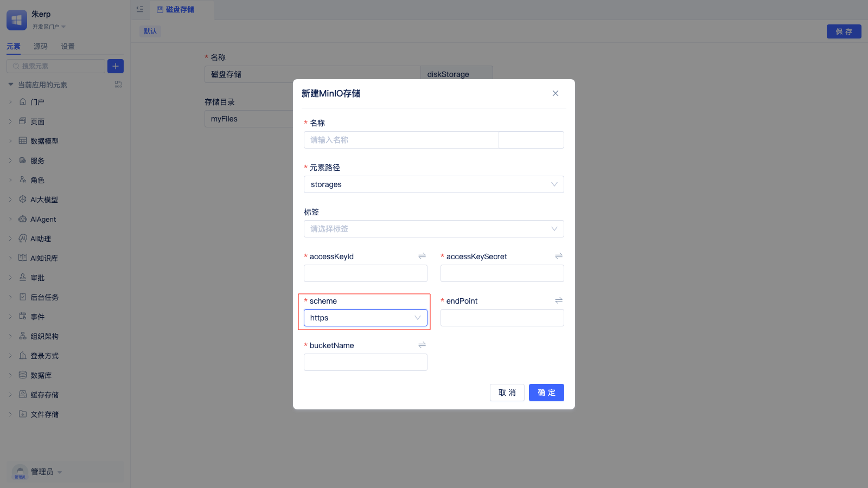This screenshot has height=488, width=868.
Task: Click the diskStorage identifier field
Action: click(x=457, y=74)
